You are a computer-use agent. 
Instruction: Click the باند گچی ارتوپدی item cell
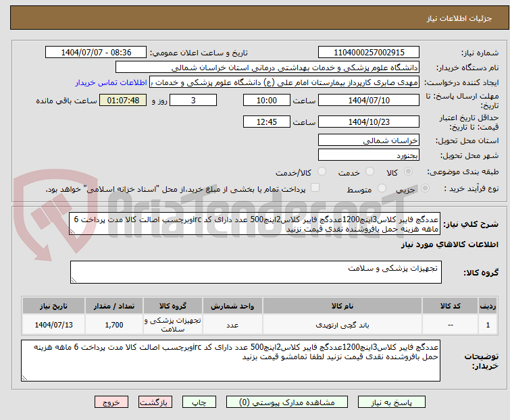[x=342, y=325]
